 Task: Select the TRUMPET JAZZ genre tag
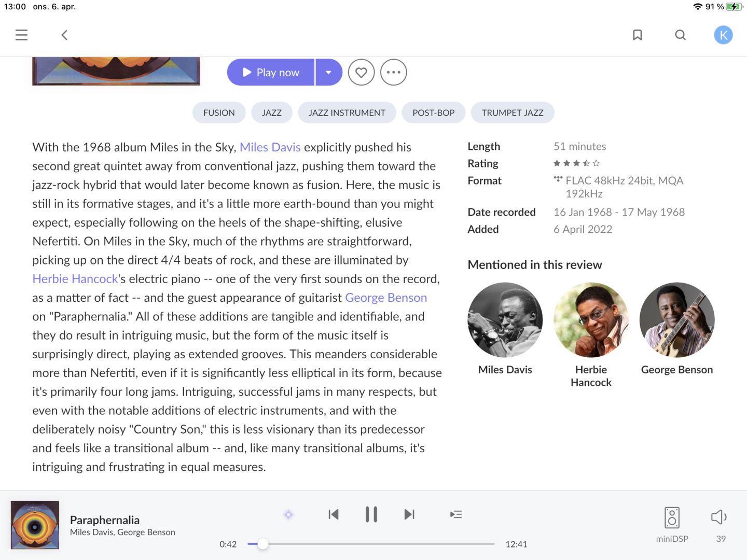513,113
